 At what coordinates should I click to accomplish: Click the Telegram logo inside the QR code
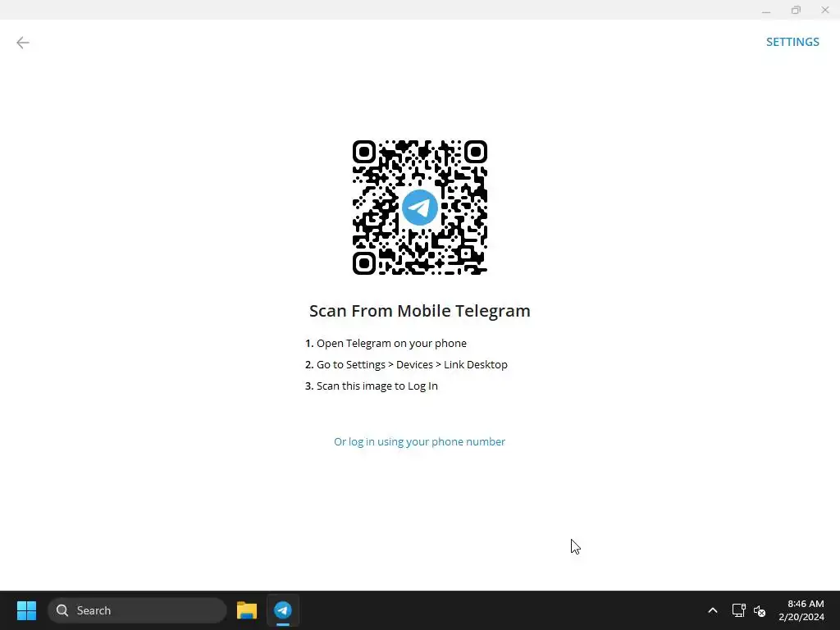(419, 208)
